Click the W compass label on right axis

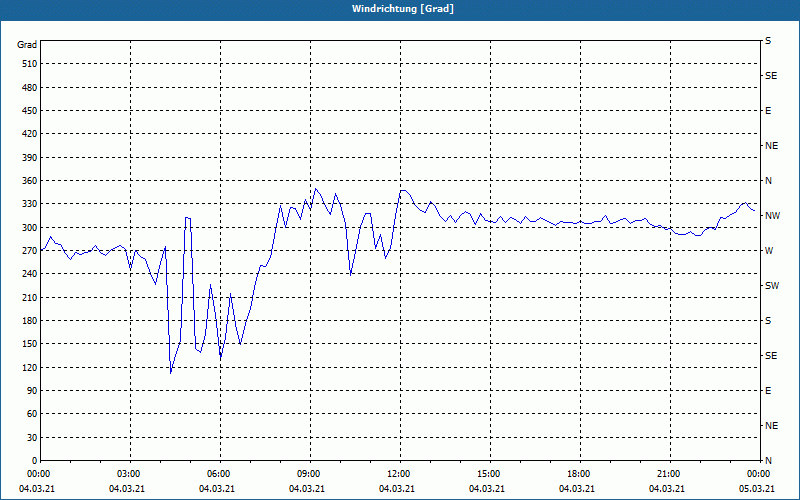click(x=769, y=251)
